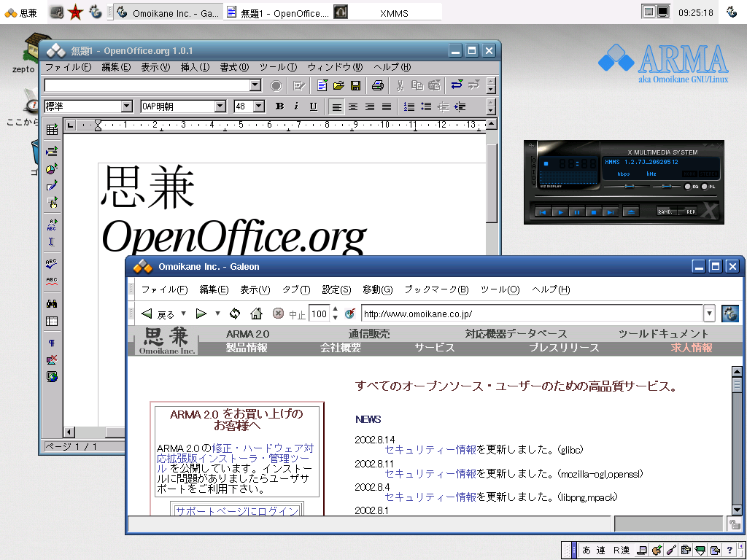The height and width of the screenshot is (560, 747).
Task: Click the Edit file icon in OpenOffice toolbar
Action: tap(298, 86)
